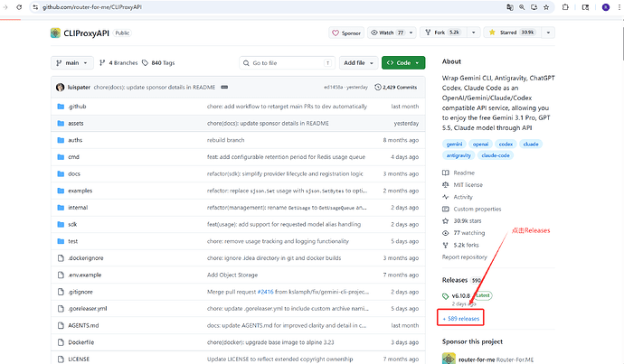View the 840 Tags link
624x364 pixels.
point(158,63)
